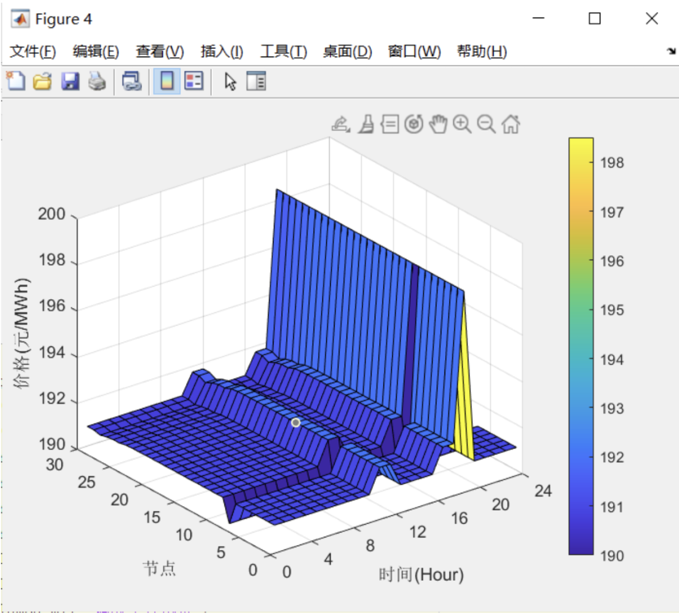Image resolution: width=679 pixels, height=616 pixels.
Task: Click the Print Figure icon
Action: tap(97, 81)
